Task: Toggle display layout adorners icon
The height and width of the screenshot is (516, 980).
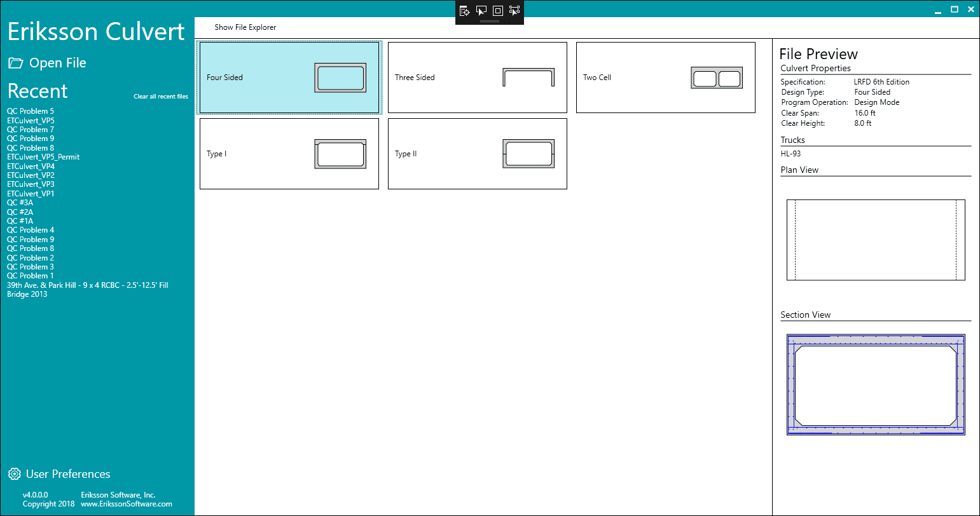Action: pyautogui.click(x=498, y=11)
